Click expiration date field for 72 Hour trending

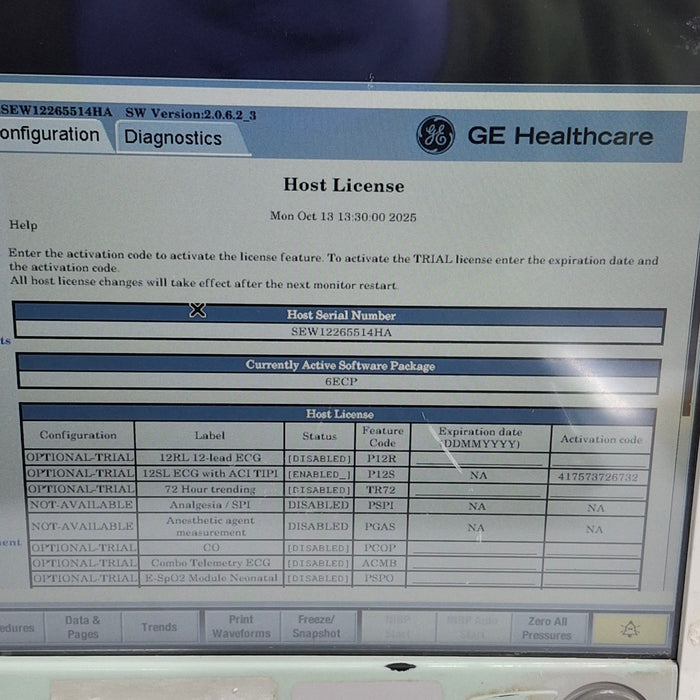click(478, 491)
